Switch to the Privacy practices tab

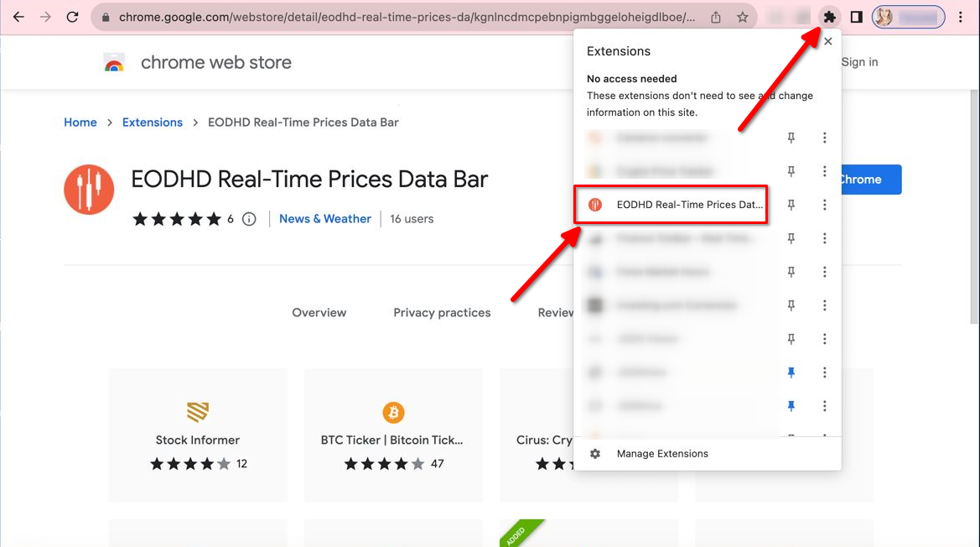[442, 313]
